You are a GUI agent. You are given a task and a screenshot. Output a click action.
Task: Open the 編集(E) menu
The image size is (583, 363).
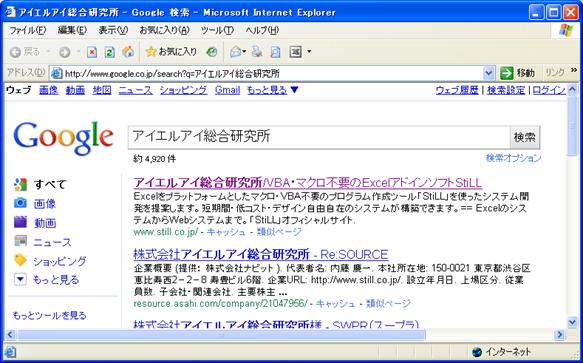pos(72,30)
